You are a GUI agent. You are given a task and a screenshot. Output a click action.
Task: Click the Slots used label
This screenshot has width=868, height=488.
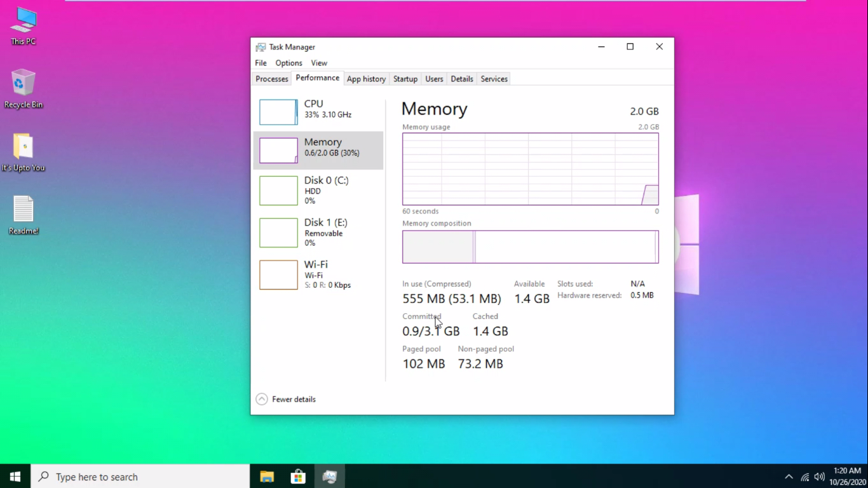(575, 284)
